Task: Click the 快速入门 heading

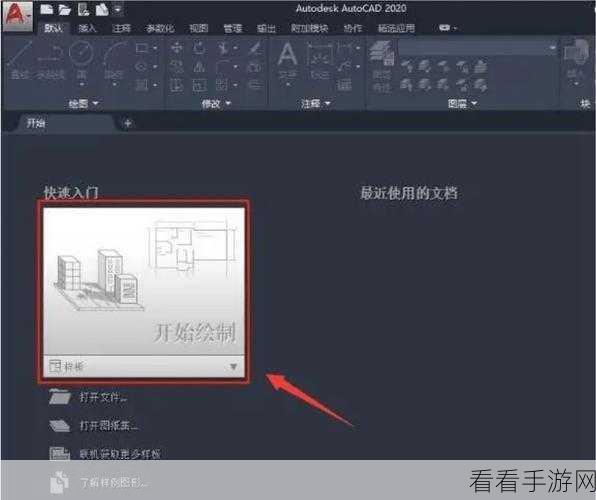Action: click(71, 193)
